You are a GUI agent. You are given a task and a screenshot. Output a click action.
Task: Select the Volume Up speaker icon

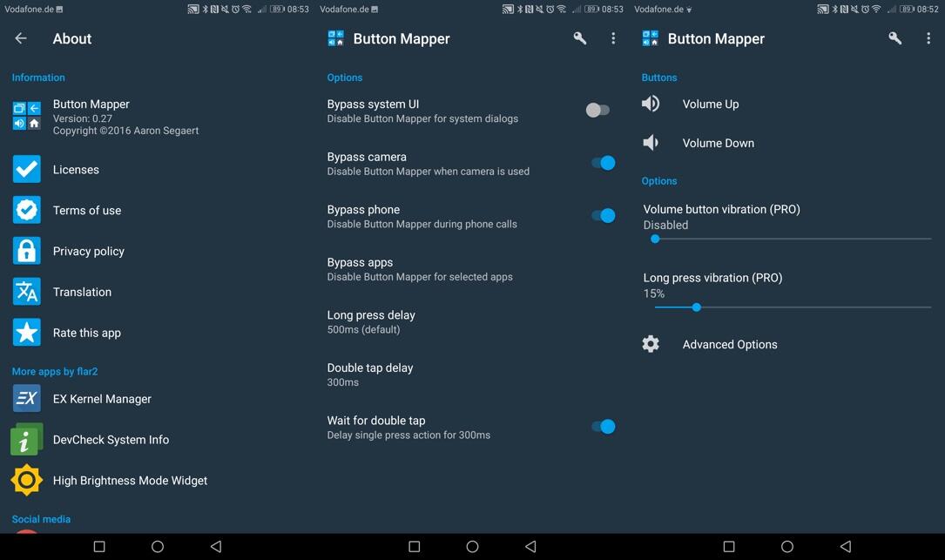651,104
